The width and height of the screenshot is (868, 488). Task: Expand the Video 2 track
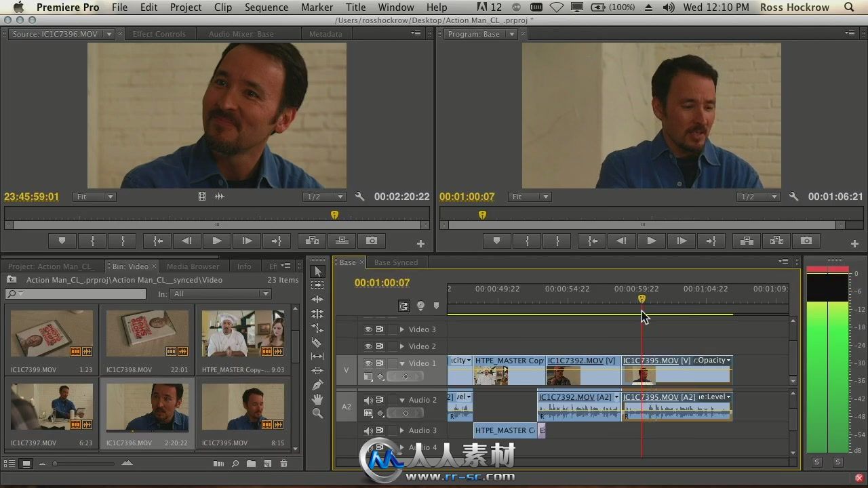[x=402, y=346]
